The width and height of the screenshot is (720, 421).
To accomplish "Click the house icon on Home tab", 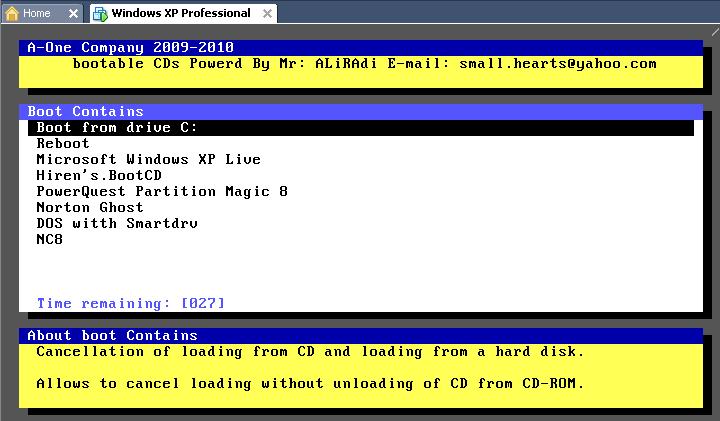I will click(12, 13).
